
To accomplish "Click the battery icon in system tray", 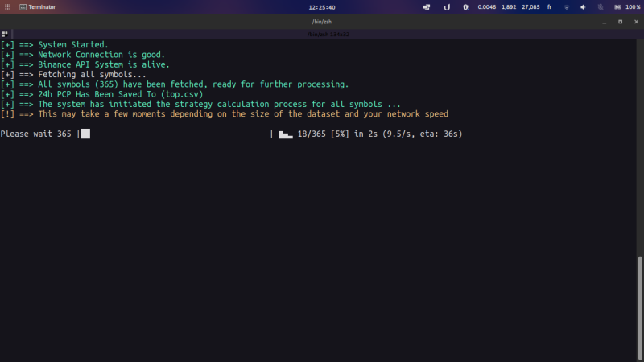I will pos(618,6).
